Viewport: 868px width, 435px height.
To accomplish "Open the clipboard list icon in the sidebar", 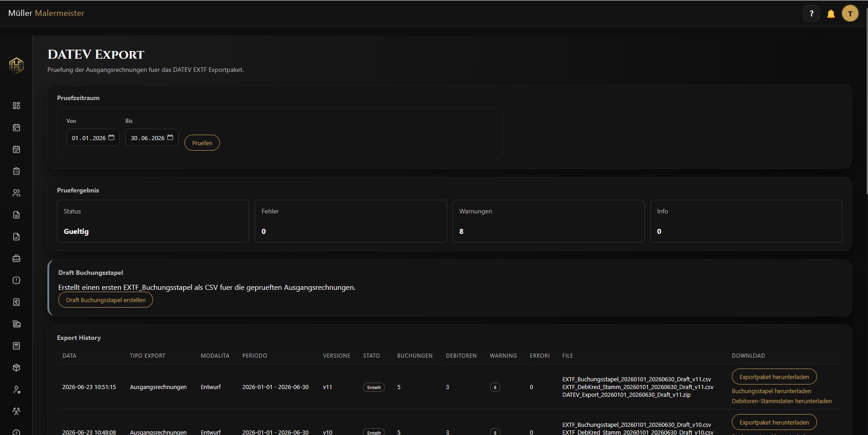I will (x=16, y=171).
